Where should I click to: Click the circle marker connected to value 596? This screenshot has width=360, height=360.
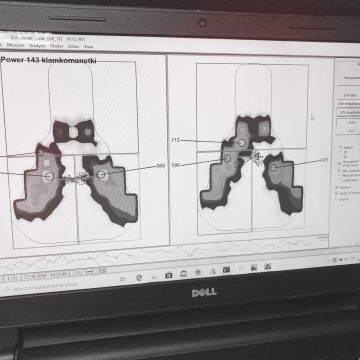pyautogui.click(x=227, y=159)
